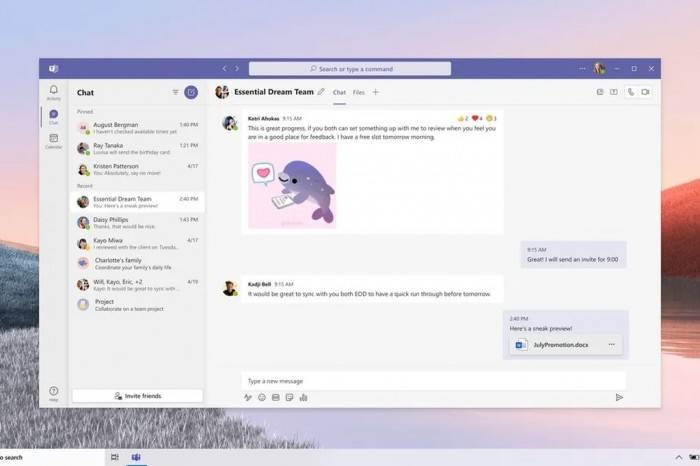Open the emoji picker below message box
Screen dimensions: 700x466
click(262, 397)
